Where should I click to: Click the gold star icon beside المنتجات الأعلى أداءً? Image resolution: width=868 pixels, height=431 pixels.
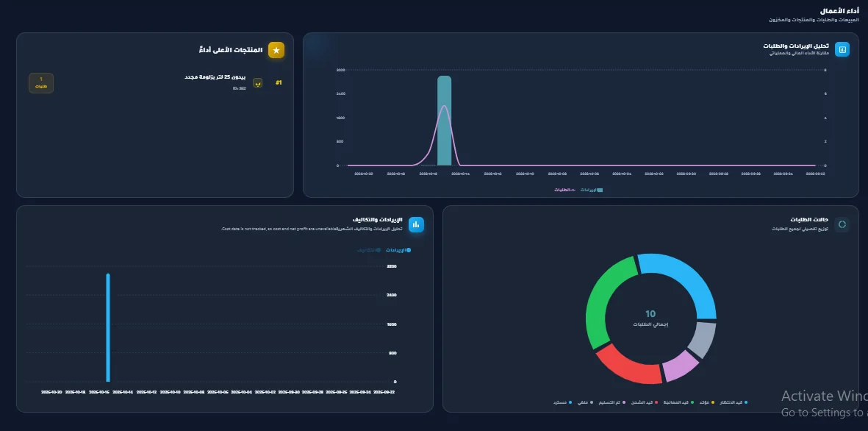tap(276, 51)
